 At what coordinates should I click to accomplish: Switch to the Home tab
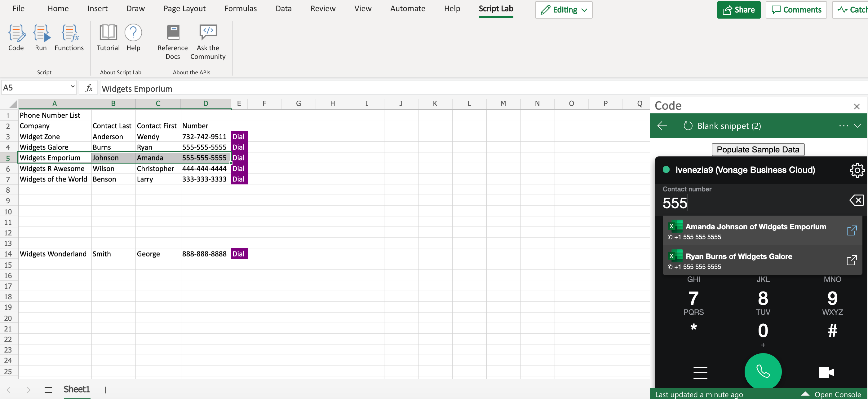pyautogui.click(x=58, y=8)
